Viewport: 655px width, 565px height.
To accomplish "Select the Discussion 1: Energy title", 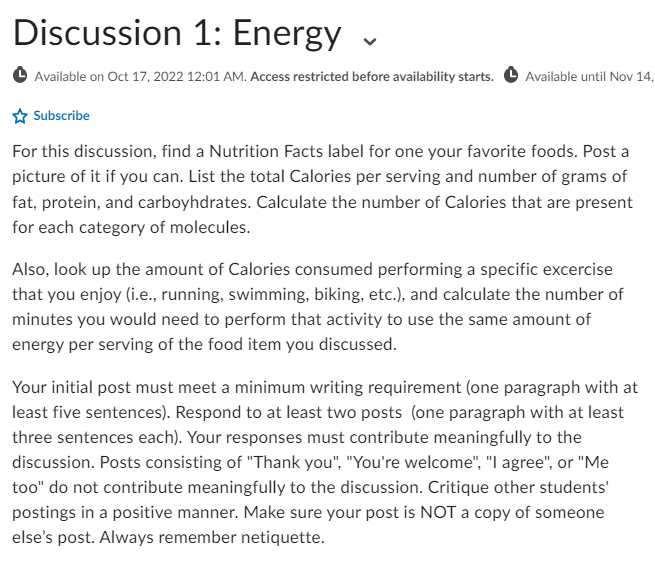I will [x=177, y=33].
